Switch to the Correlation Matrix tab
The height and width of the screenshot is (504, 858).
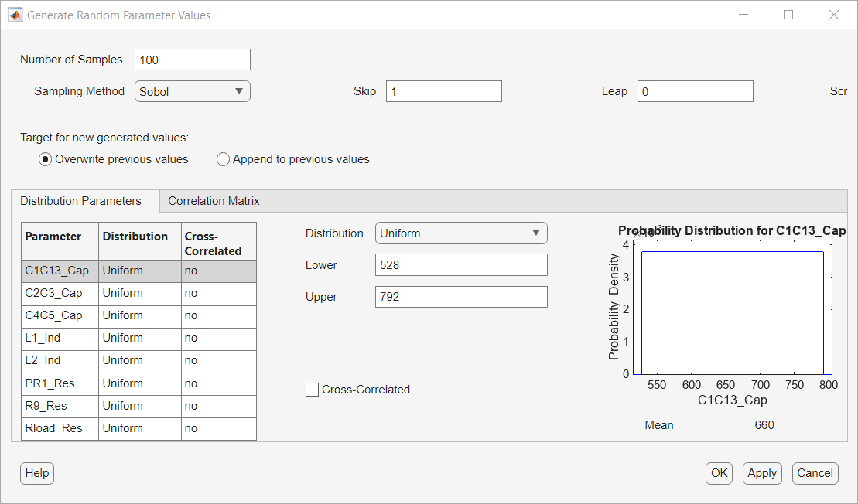click(x=214, y=201)
